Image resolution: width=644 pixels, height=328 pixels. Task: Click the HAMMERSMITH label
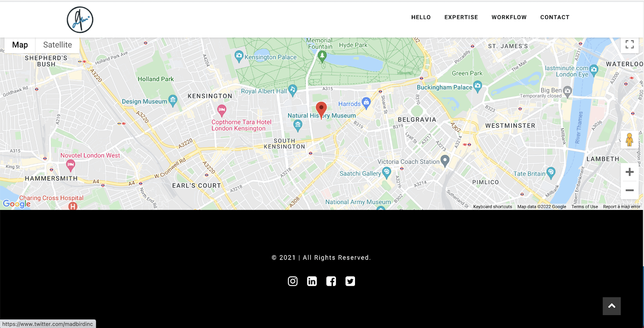(51, 179)
